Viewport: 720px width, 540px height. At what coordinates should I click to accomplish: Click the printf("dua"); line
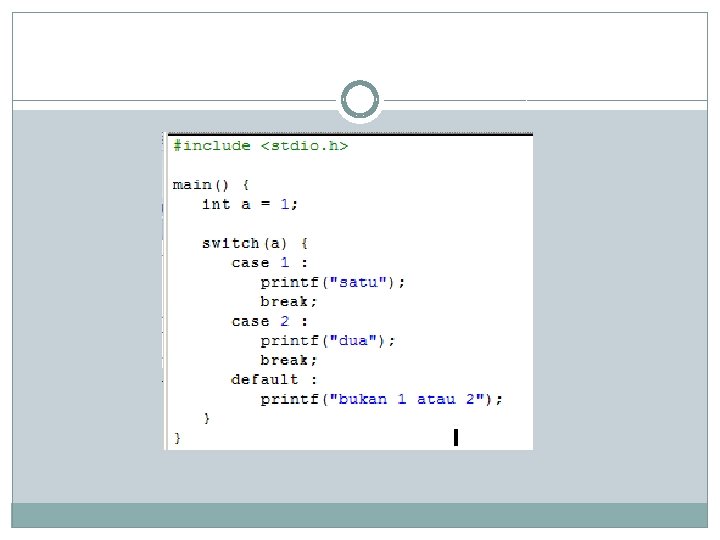(327, 341)
